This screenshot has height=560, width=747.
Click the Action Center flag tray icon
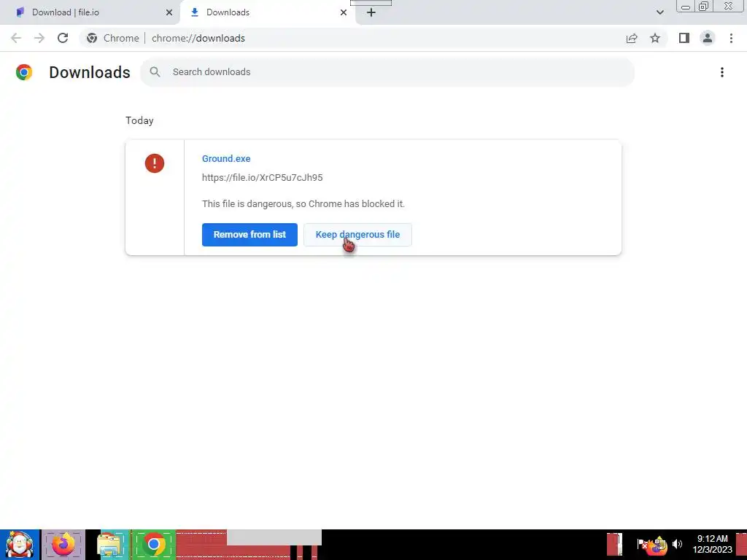[x=642, y=544]
